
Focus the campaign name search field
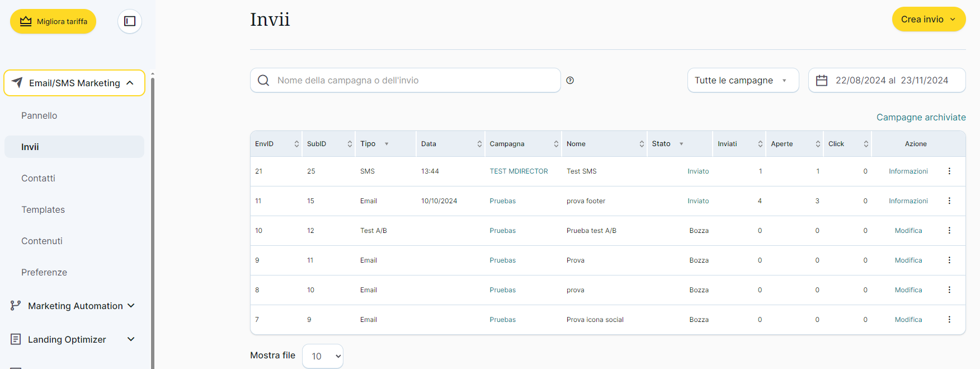414,81
